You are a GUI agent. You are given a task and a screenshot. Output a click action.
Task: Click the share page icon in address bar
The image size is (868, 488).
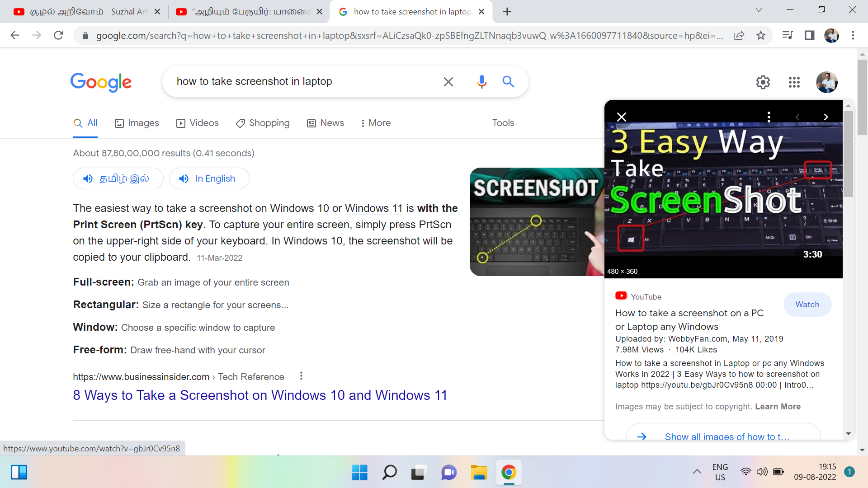739,35
